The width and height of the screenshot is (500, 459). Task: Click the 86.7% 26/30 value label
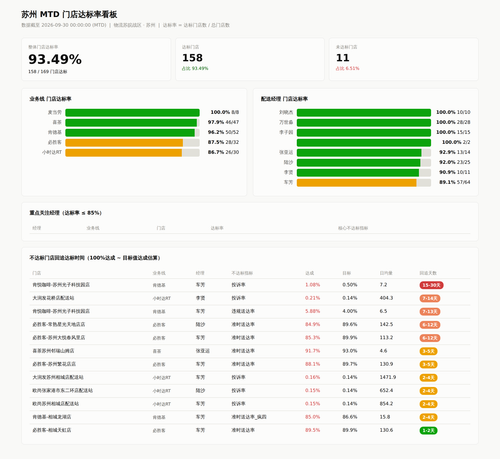[x=223, y=152]
